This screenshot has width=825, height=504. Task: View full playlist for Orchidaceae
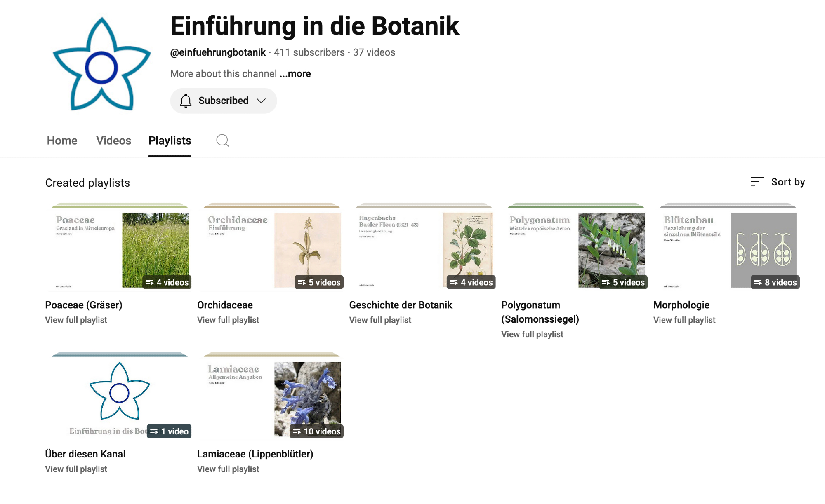tap(228, 320)
